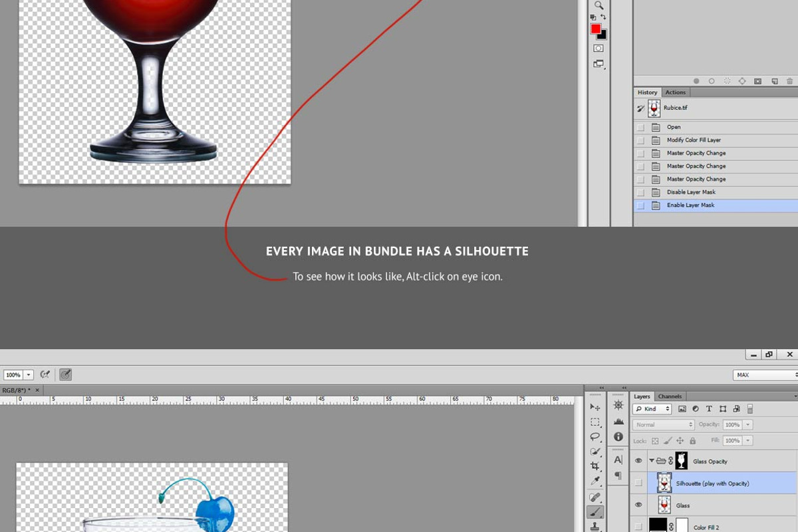Filter layers by type (T) icon

pyautogui.click(x=709, y=409)
